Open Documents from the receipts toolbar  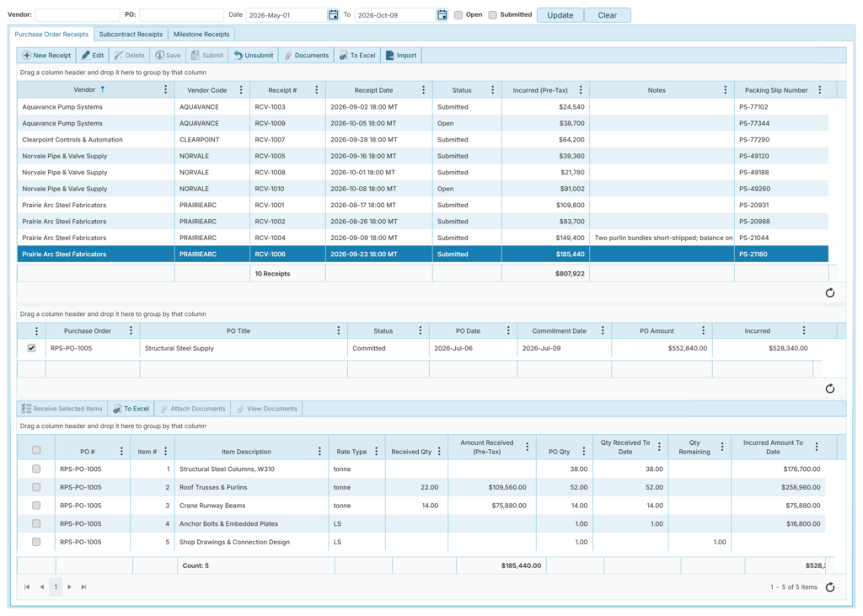(x=306, y=55)
